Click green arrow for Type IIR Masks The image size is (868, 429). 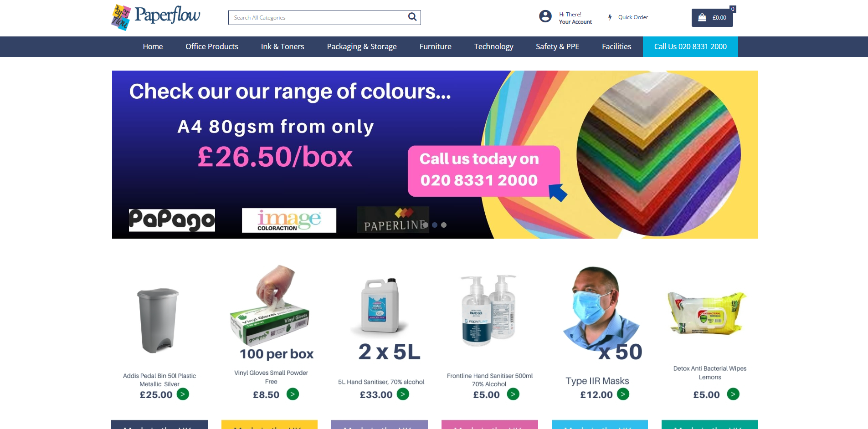click(x=623, y=394)
